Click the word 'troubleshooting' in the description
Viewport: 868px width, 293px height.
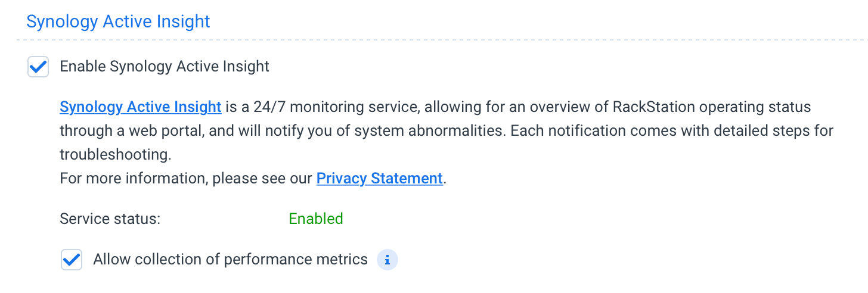click(116, 155)
